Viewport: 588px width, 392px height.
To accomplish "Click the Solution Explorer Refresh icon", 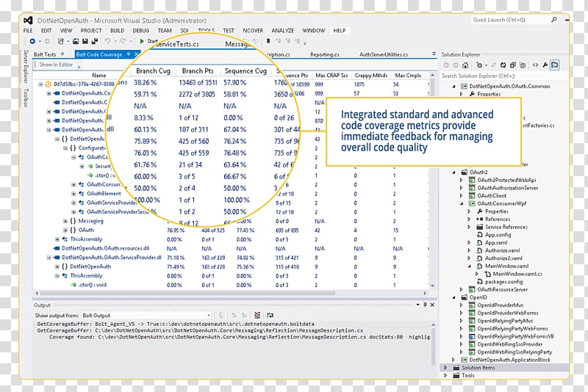I will coord(503,65).
